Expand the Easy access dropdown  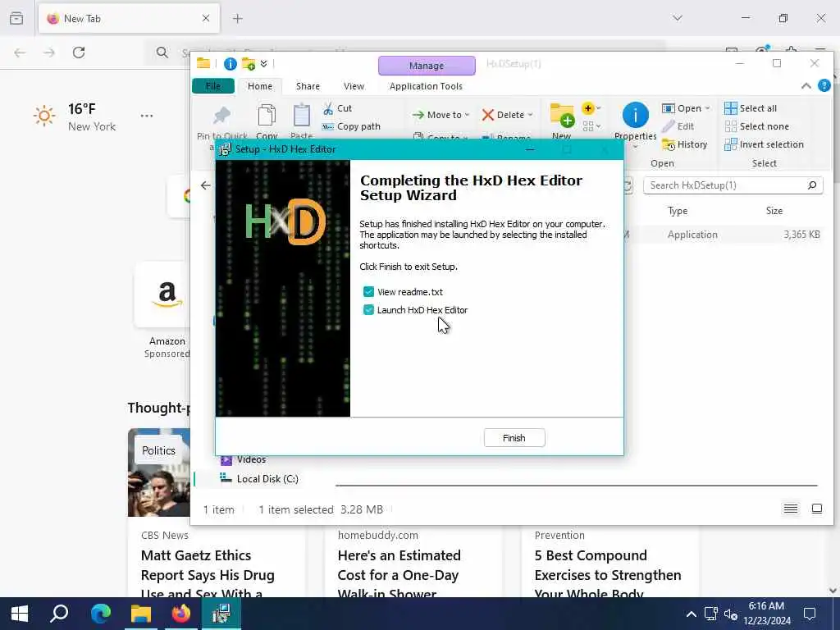click(591, 126)
